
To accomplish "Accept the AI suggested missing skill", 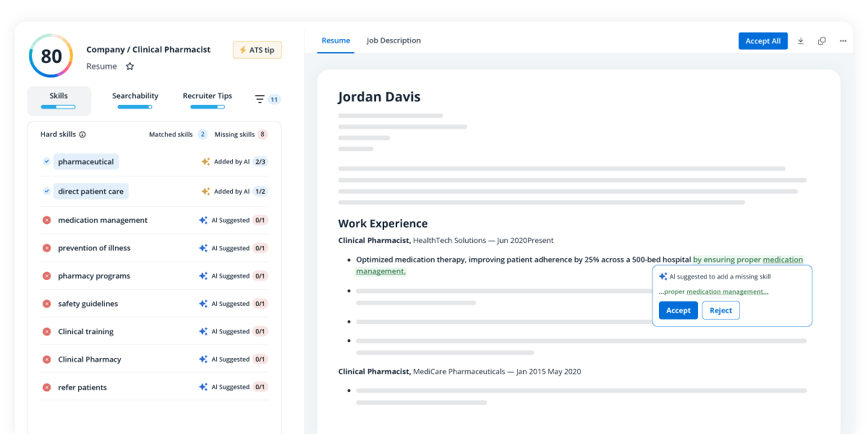I will click(x=678, y=310).
